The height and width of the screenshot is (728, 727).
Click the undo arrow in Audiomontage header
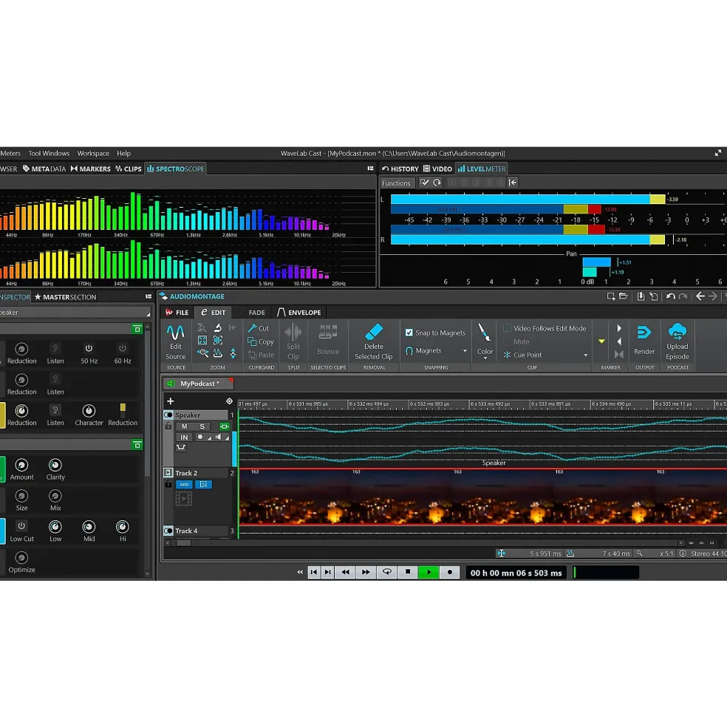coord(670,296)
